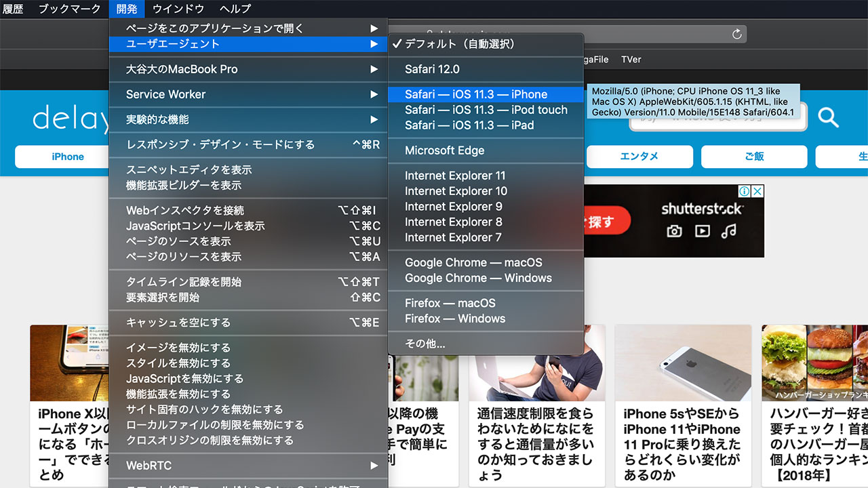The width and height of the screenshot is (868, 488).
Task: Click the video play icon in shutterstock ad
Action: pos(702,232)
